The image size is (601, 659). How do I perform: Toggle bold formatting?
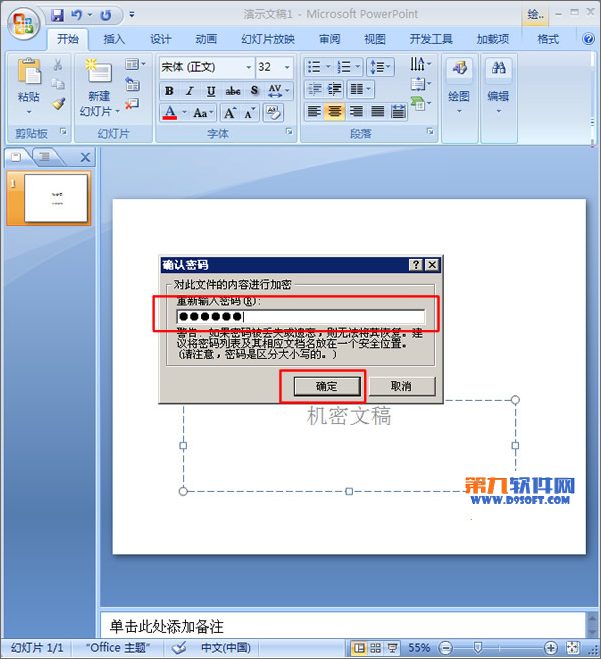coord(169,91)
